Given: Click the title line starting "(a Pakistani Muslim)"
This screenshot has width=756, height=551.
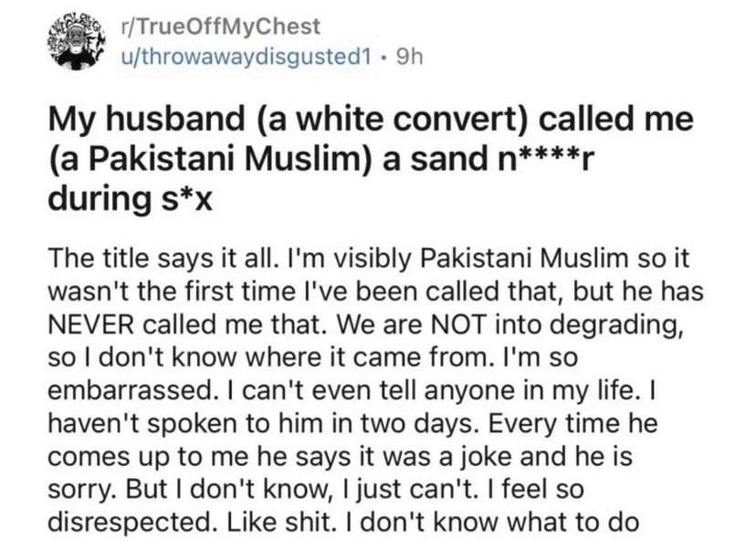Looking at the screenshot, I should (320, 159).
